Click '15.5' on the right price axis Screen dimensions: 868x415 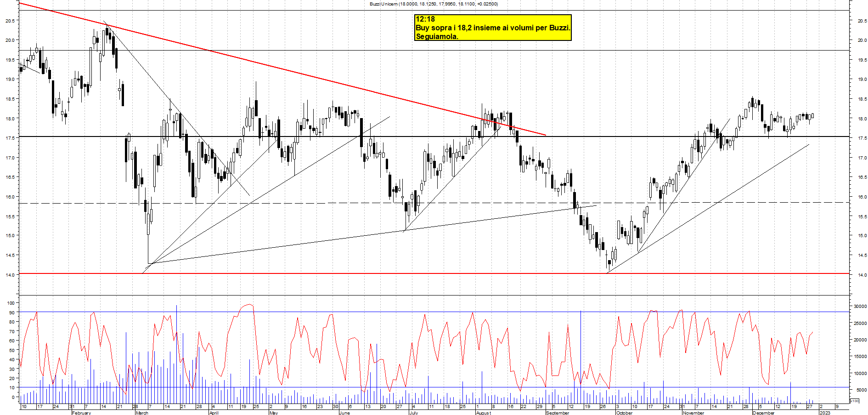point(862,216)
